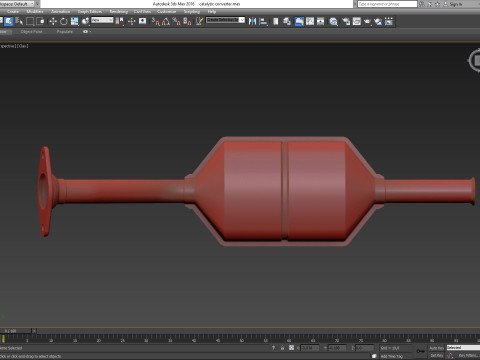The image size is (480, 360).
Task: Click Use Pivot Point Center icon
Action: [119, 22]
